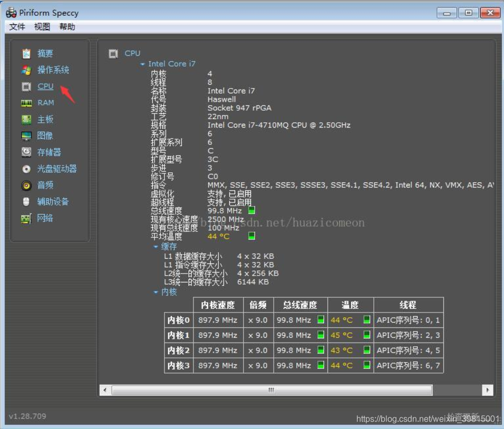The width and height of the screenshot is (504, 429).
Task: Collapse the 内核 cores section
Action: tap(156, 292)
